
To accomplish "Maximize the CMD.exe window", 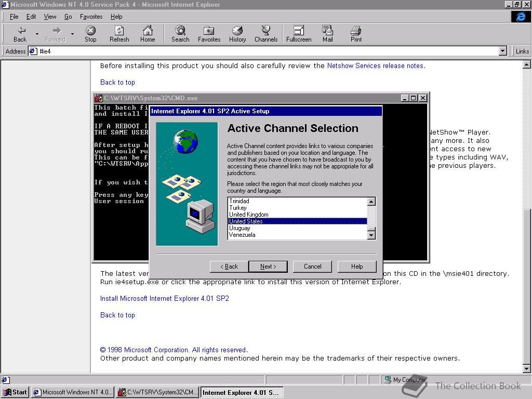I will [413, 98].
